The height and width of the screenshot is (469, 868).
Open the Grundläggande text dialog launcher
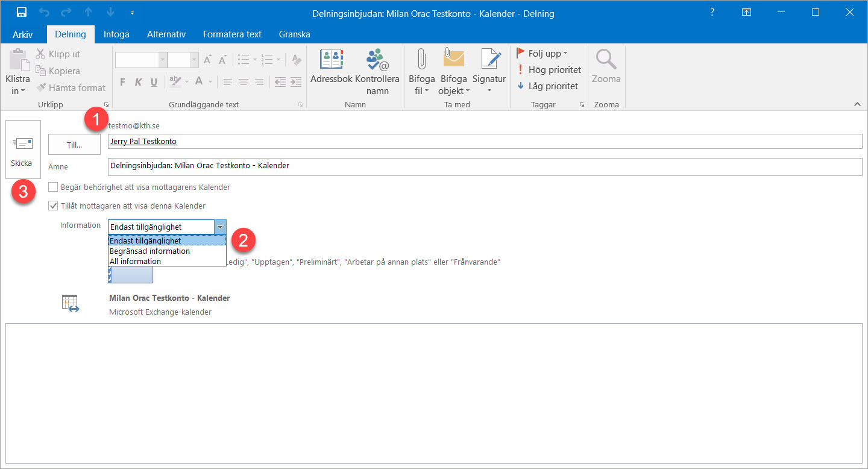click(301, 105)
